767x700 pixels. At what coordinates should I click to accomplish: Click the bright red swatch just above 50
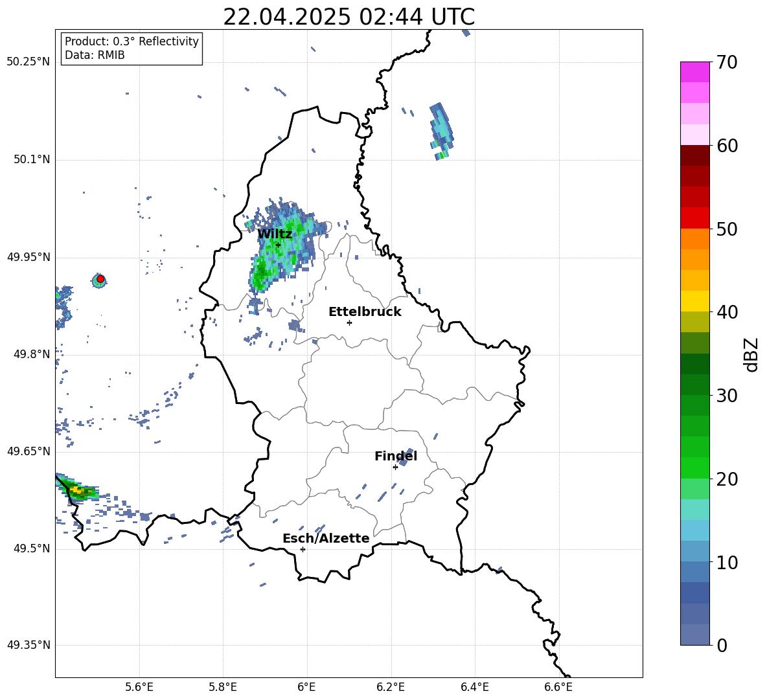(694, 218)
